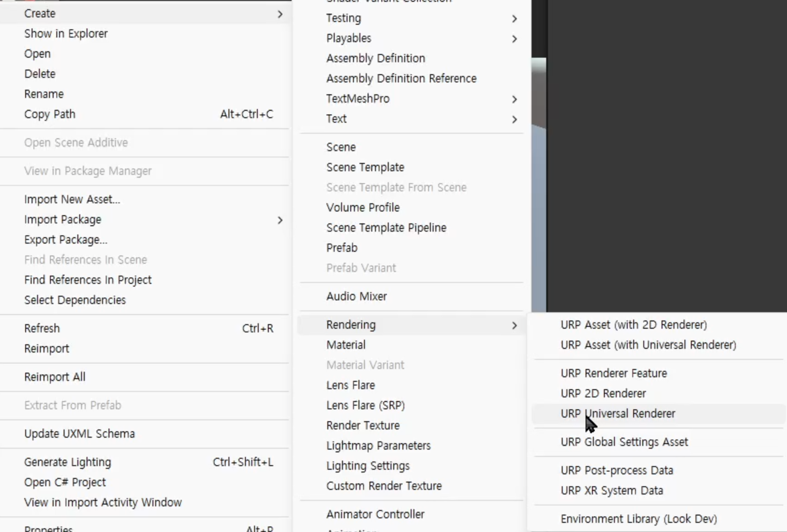Choose Open C# Project
The width and height of the screenshot is (787, 532).
(x=146, y=483)
